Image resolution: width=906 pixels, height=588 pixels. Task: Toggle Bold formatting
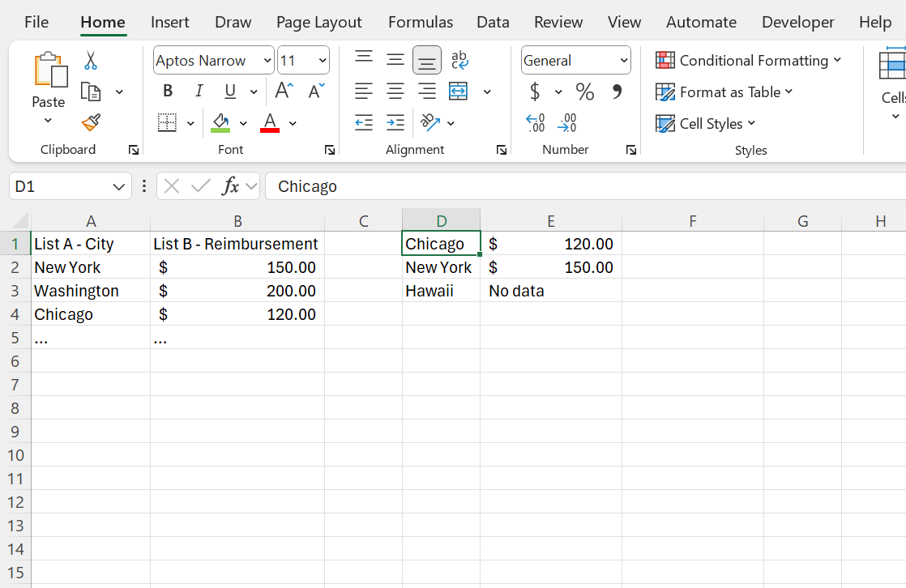tap(168, 92)
